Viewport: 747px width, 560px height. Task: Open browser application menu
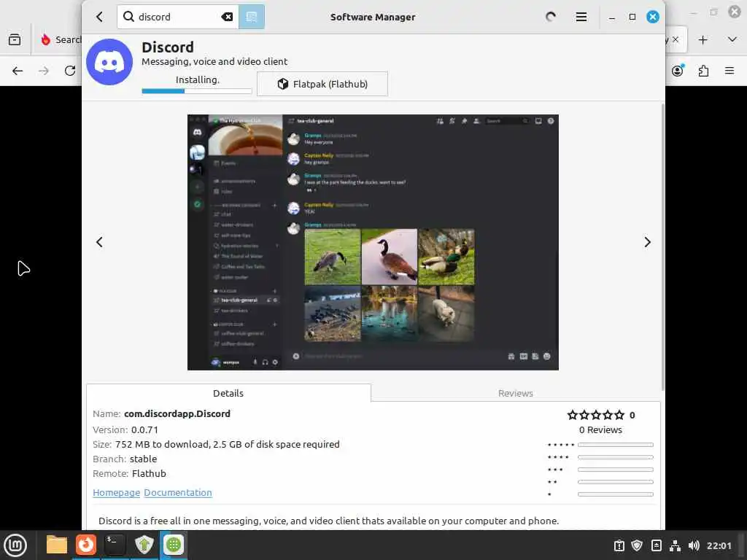pos(729,71)
